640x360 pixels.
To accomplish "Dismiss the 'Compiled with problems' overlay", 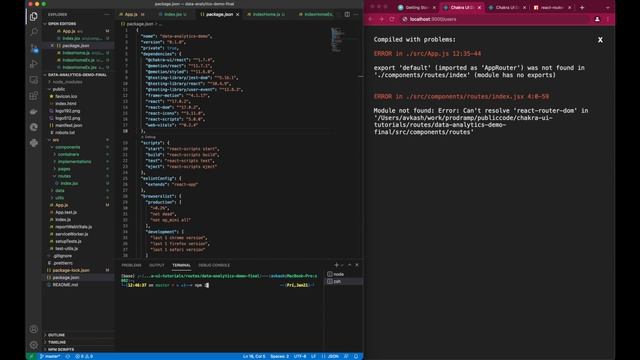I will [600, 40].
